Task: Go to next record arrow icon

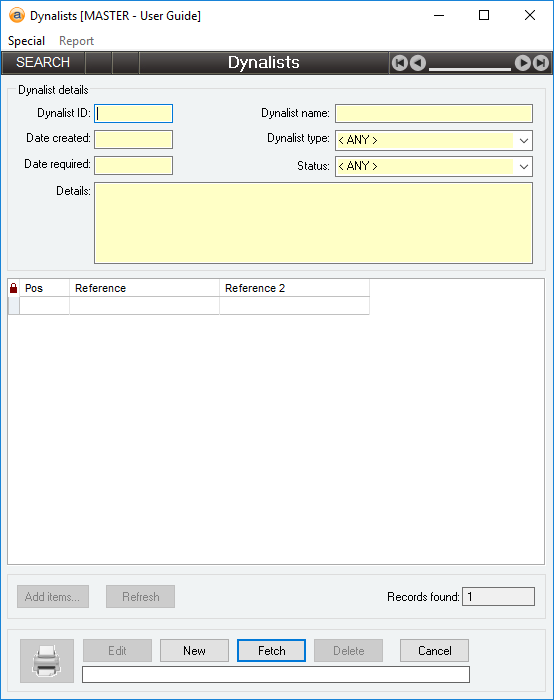Action: point(522,63)
